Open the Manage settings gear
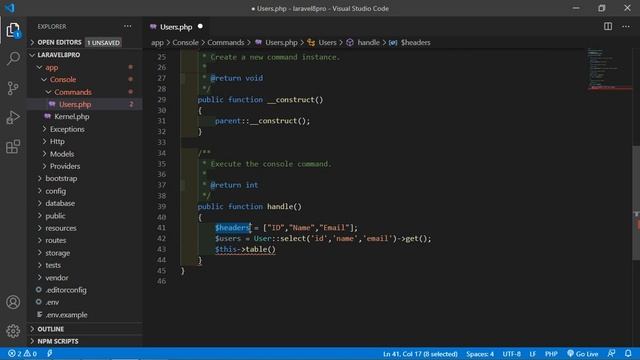Viewport: 640px width, 360px height. (13, 331)
